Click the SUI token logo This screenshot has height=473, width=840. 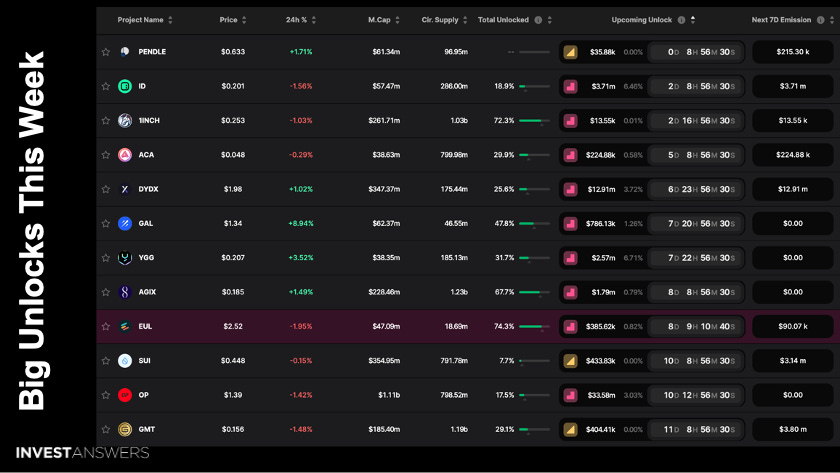pos(125,361)
